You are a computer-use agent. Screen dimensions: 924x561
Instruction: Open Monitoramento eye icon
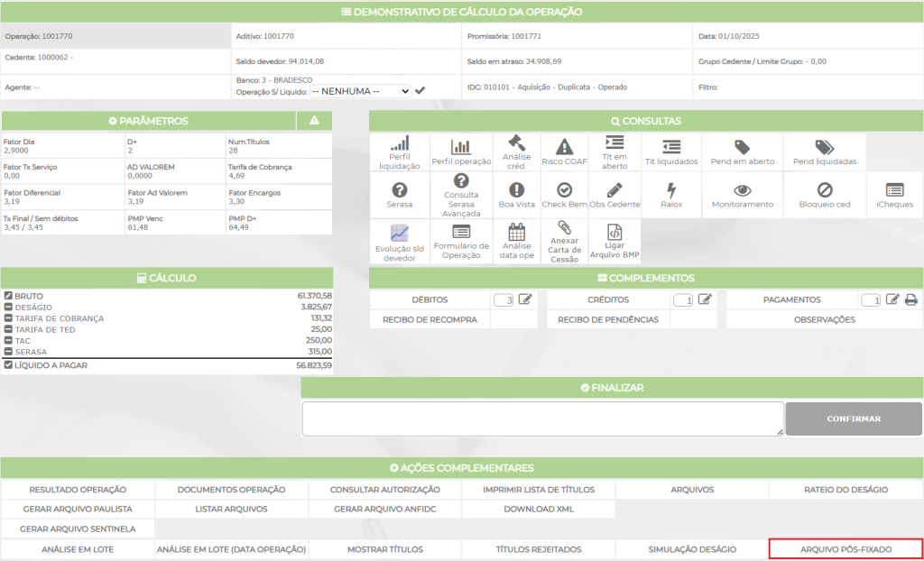coord(742,190)
